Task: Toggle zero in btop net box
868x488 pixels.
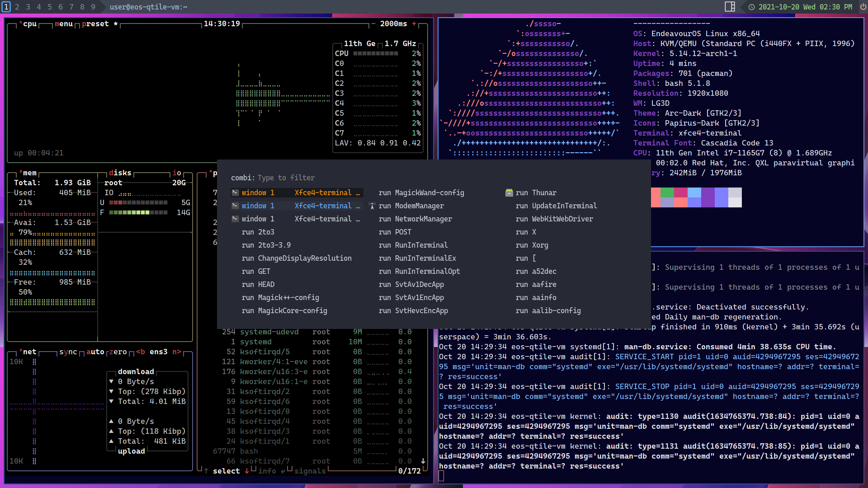Action: (x=118, y=352)
